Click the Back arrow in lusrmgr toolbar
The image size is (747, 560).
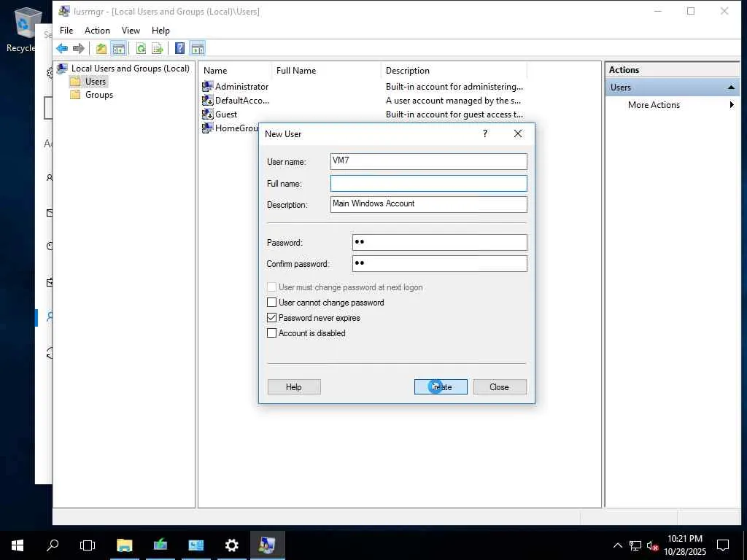coord(62,49)
